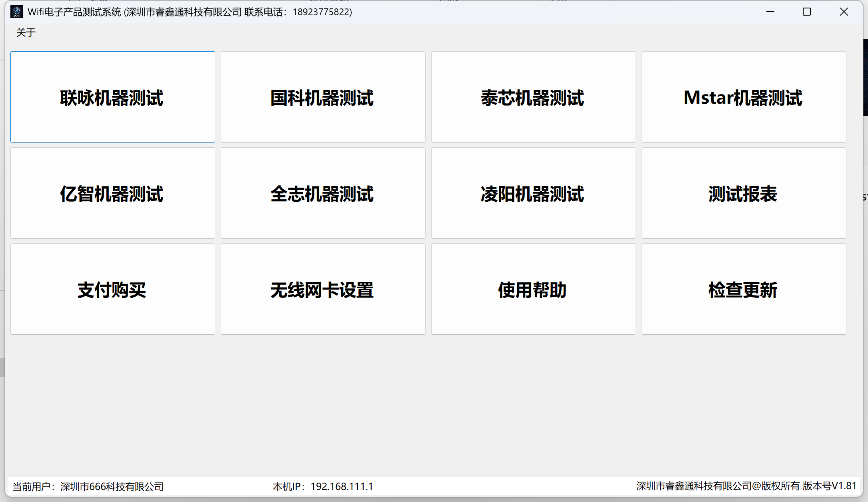The height and width of the screenshot is (502, 868).
Task: Open 联咏机器测试
Action: point(113,97)
